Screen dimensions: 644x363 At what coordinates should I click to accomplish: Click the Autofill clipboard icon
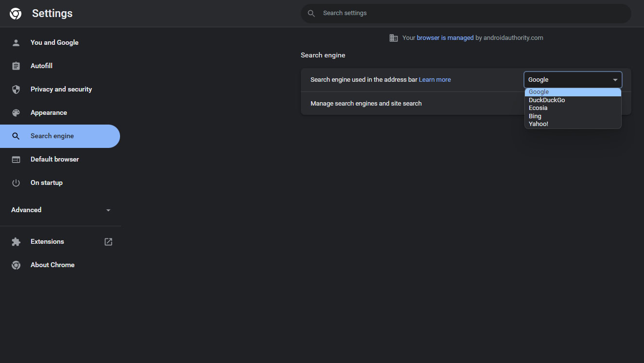[16, 66]
